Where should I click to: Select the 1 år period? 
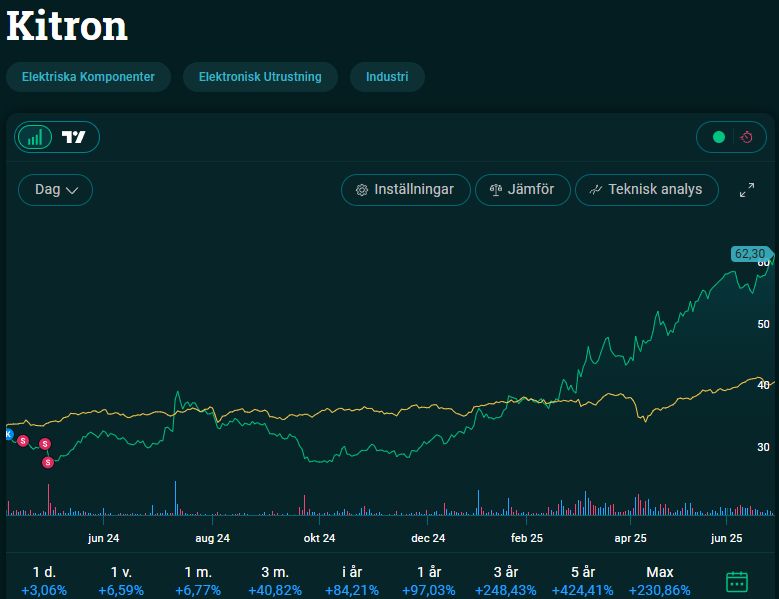pyautogui.click(x=429, y=581)
